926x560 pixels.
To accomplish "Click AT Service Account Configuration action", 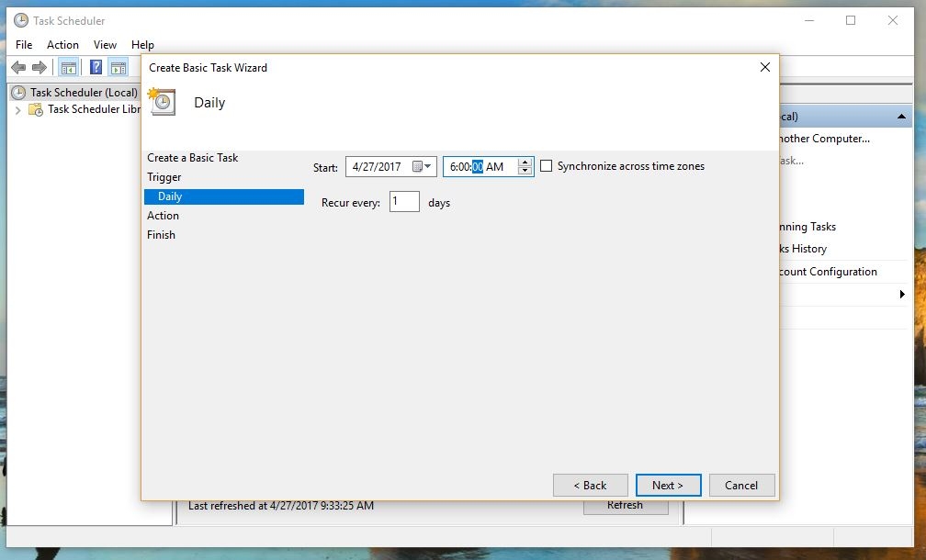I will coord(828,272).
